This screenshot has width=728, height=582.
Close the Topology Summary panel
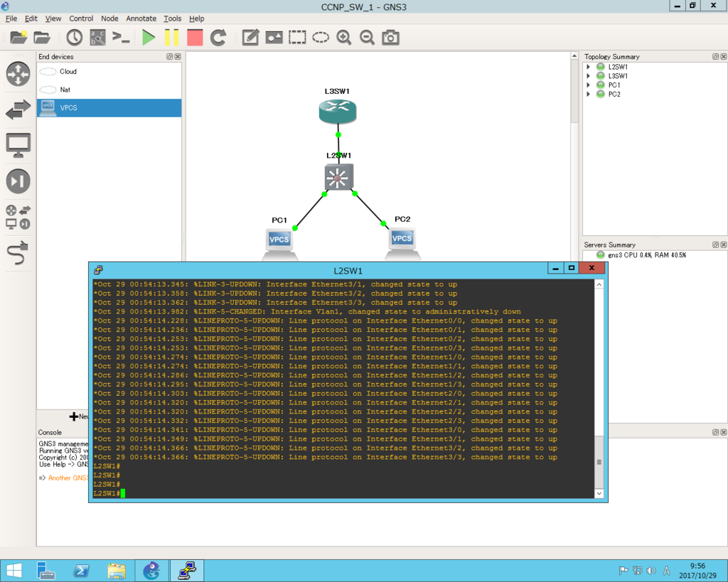(723, 57)
